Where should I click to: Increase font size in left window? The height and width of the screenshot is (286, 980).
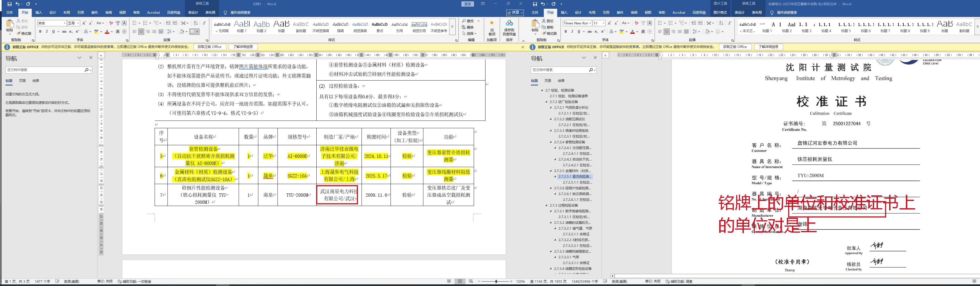coord(84,23)
